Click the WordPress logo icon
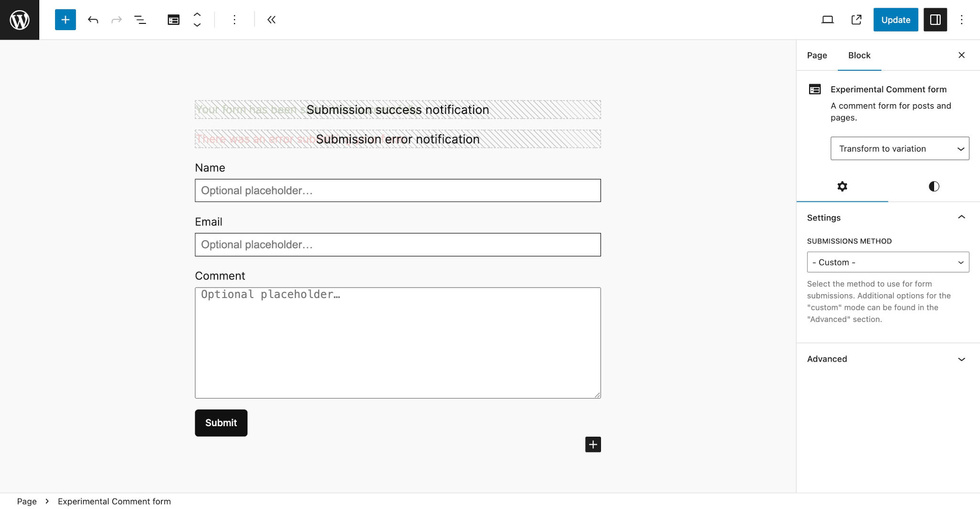The image size is (980, 509). [20, 20]
